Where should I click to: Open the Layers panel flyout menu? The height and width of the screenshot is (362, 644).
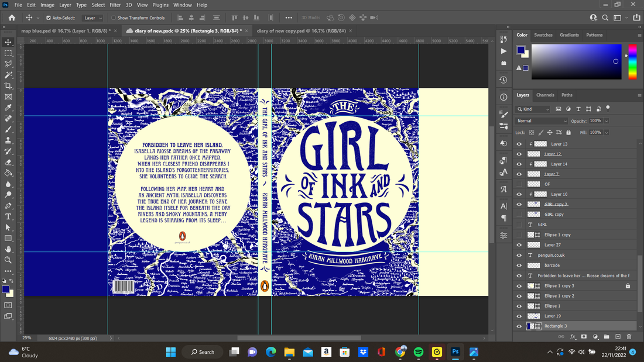click(639, 95)
